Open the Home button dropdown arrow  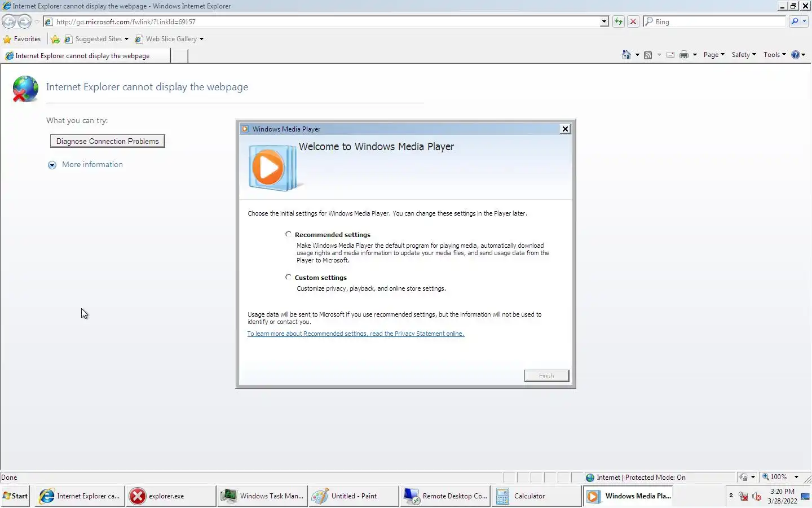[x=637, y=55]
